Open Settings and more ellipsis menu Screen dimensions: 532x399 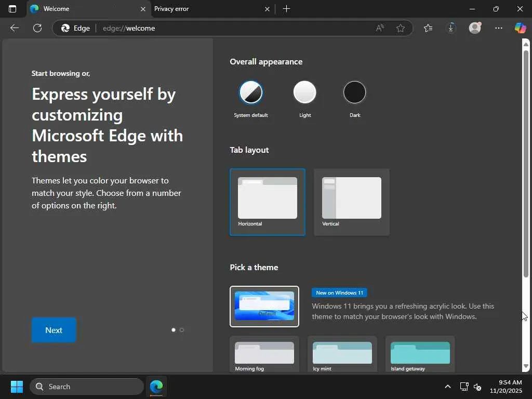[x=498, y=28]
